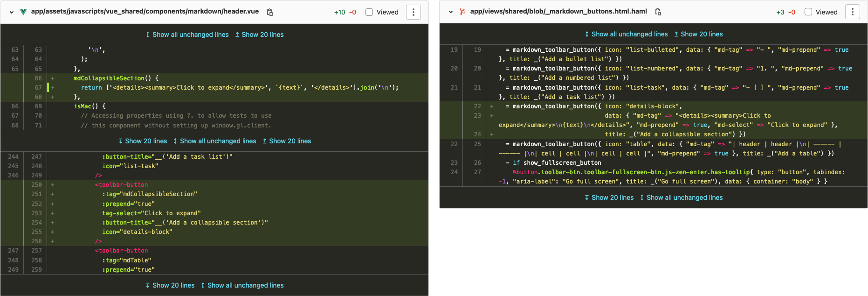Show 20 lines below line 71 in header.vue
Viewport: 868px width, 296px height.
click(x=143, y=141)
